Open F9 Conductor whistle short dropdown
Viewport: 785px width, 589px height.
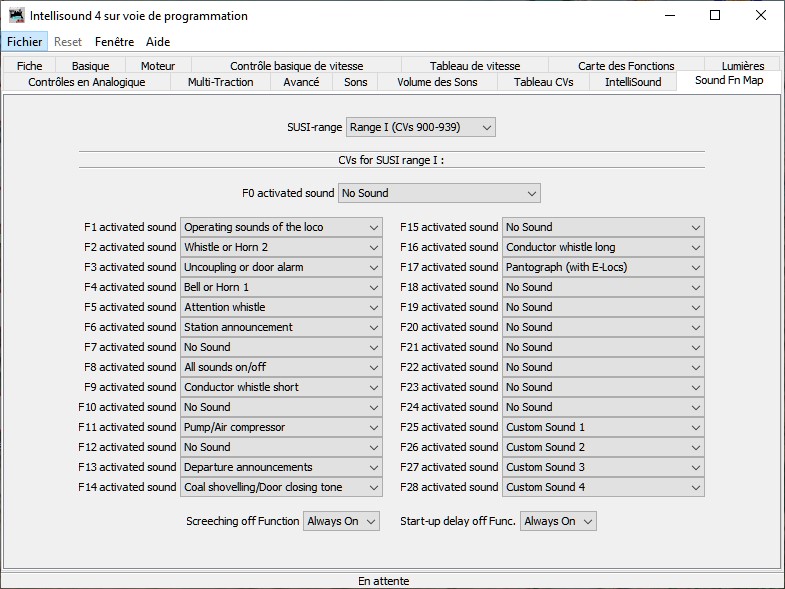[281, 388]
